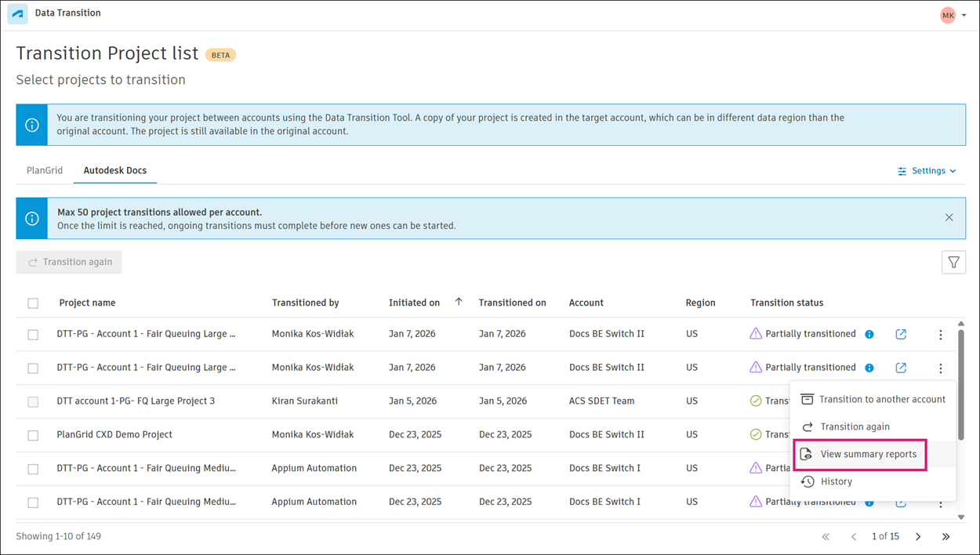980x555 pixels.
Task: Open History from the context menu
Action: [x=836, y=482]
